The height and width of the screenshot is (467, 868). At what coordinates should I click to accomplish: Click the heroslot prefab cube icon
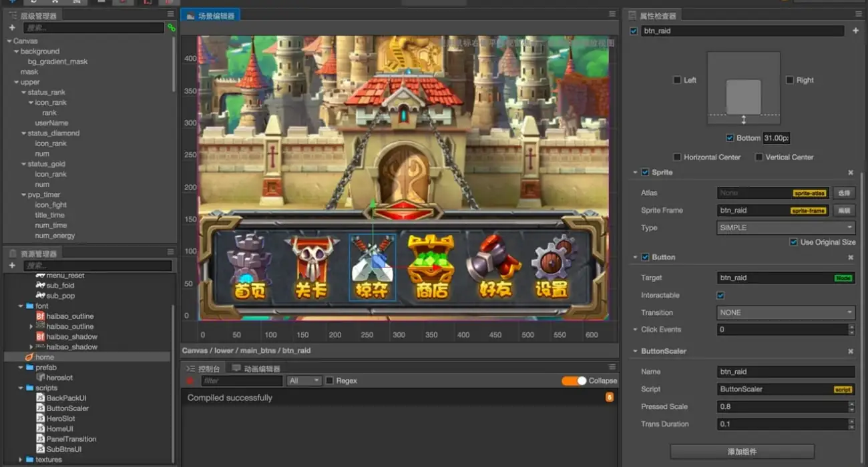[x=40, y=378]
